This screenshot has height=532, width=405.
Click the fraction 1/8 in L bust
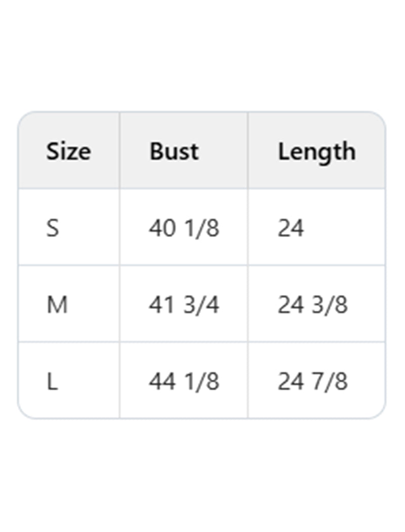point(201,382)
